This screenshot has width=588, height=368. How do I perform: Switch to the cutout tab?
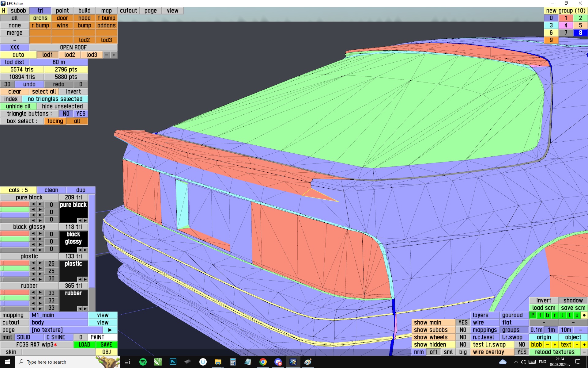pos(128,11)
